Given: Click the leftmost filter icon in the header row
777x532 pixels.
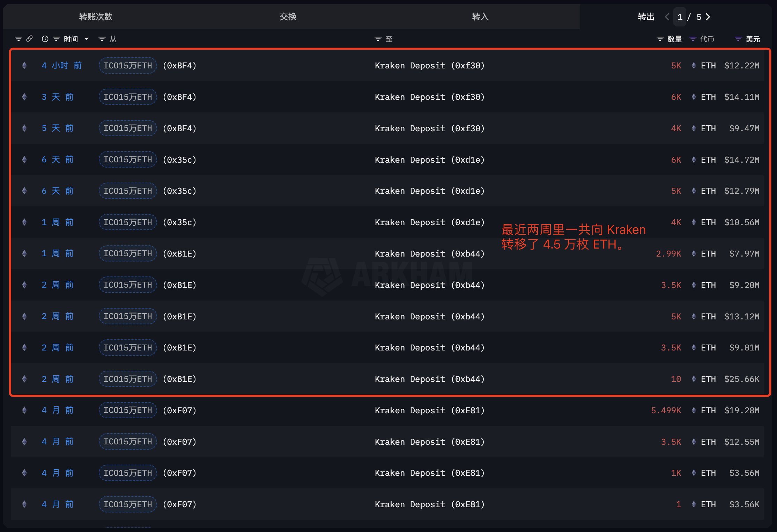Looking at the screenshot, I should (18, 39).
